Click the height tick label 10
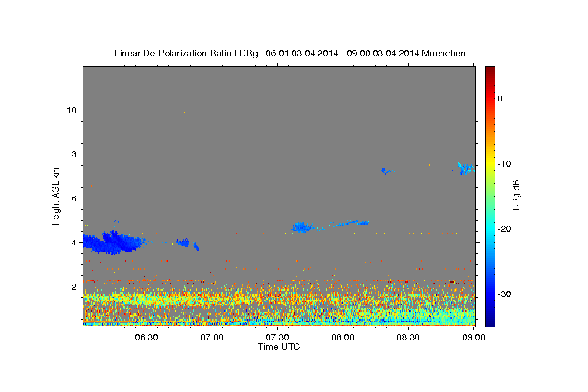 (72, 110)
